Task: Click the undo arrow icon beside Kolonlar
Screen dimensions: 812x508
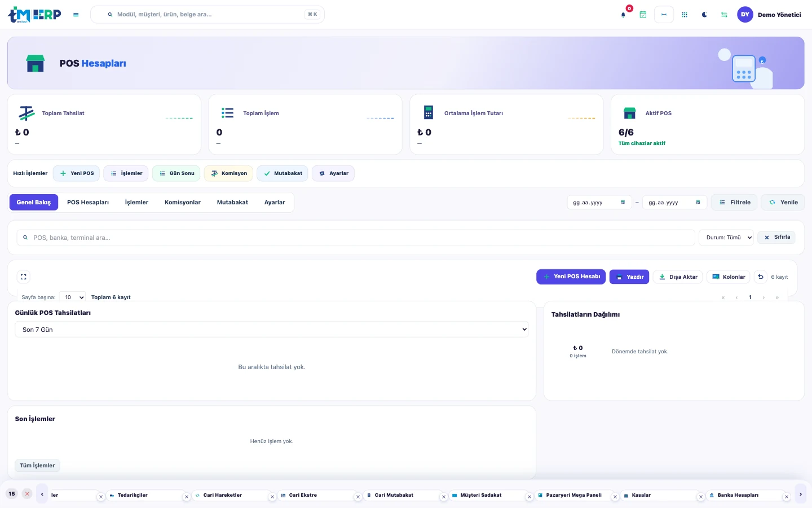Action: [761, 277]
